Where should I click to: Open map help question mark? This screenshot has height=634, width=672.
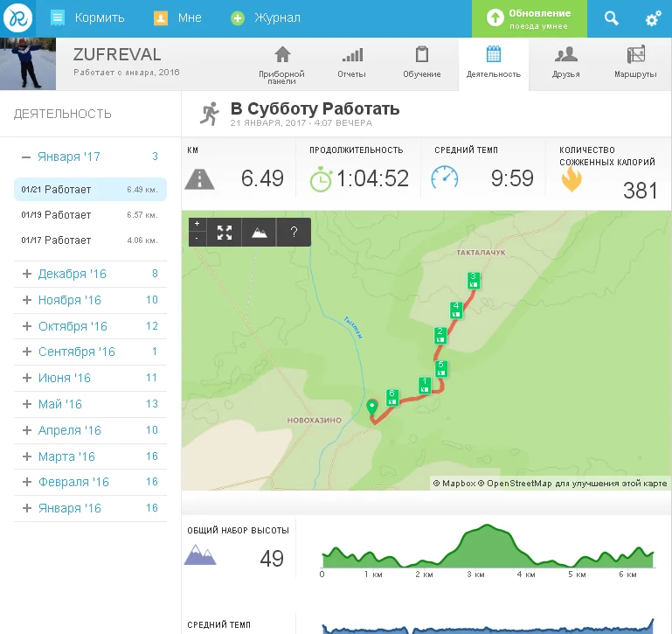pos(294,232)
